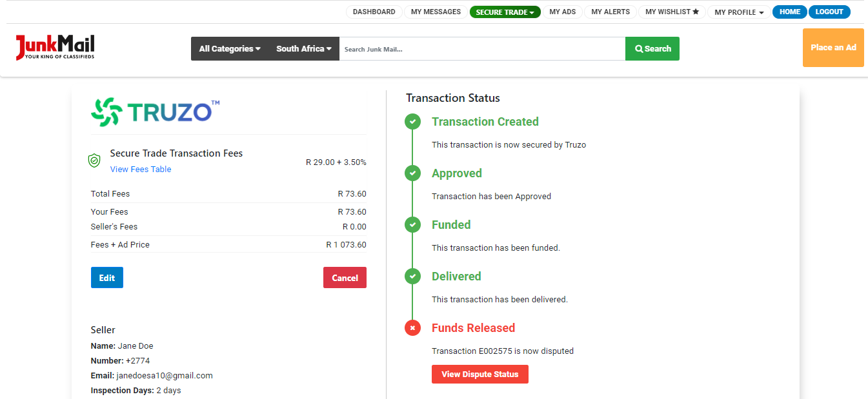This screenshot has height=399, width=868.
Task: Click the shield icon beside Secure Trade Transaction Fees
Action: (x=94, y=161)
